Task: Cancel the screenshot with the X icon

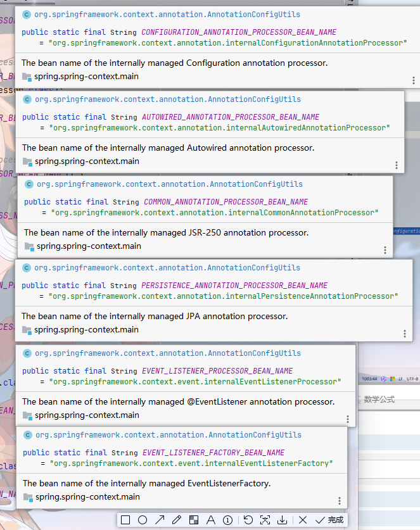Action: (x=303, y=520)
